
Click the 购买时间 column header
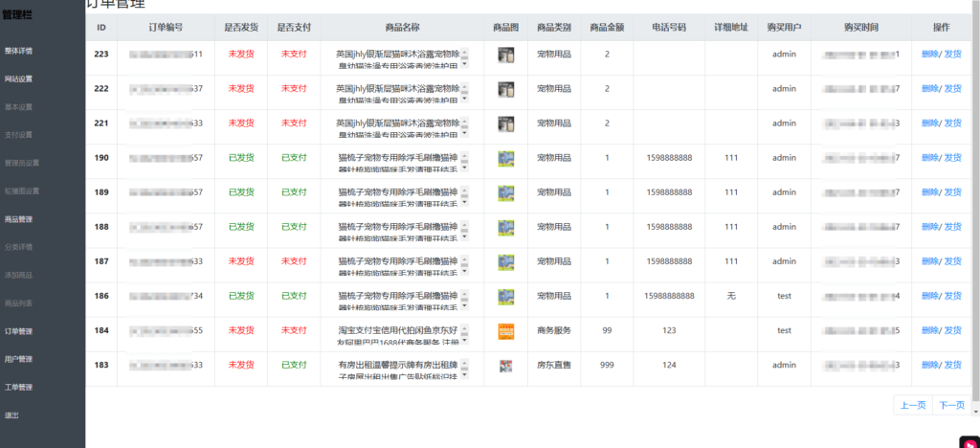tap(860, 28)
